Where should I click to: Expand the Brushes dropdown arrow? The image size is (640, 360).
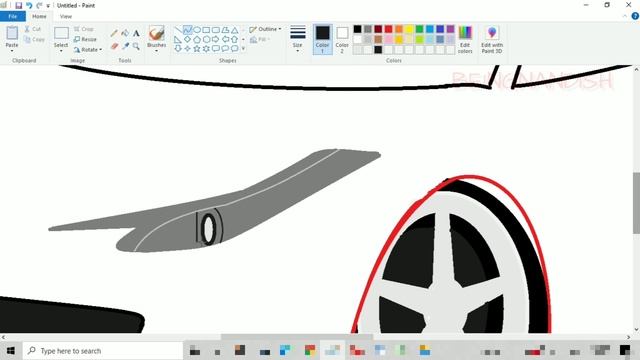tap(157, 51)
